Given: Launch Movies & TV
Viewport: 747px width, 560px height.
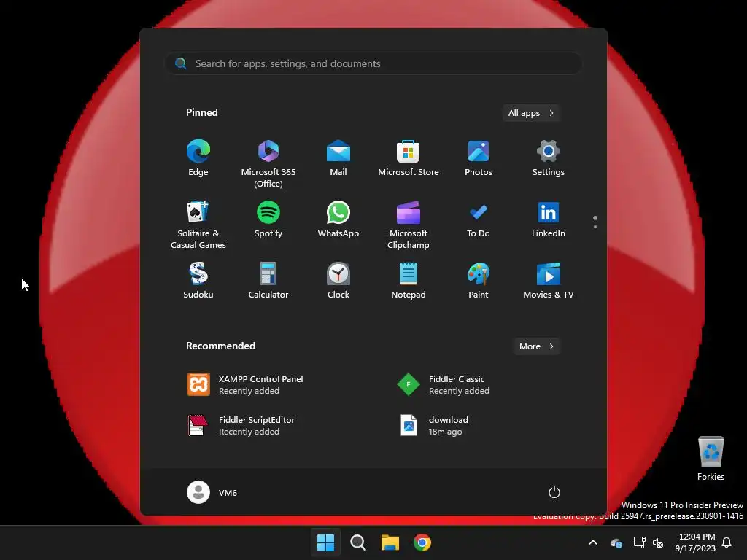Looking at the screenshot, I should tap(549, 281).
